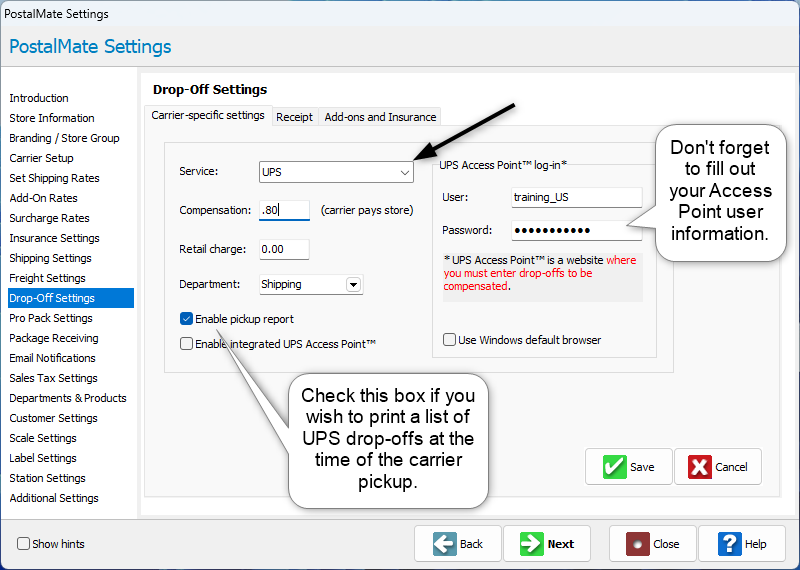
Task: Click the red X Cancel icon
Action: (x=699, y=467)
